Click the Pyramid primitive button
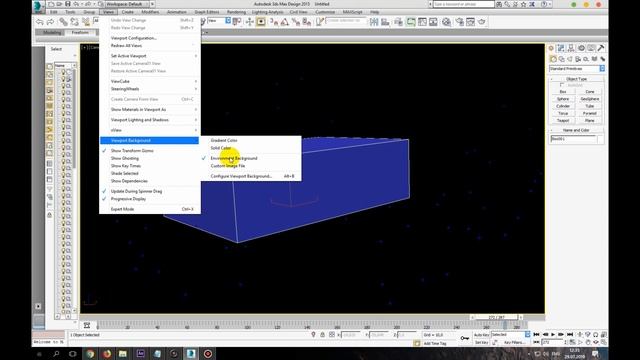640x360 pixels. point(589,113)
